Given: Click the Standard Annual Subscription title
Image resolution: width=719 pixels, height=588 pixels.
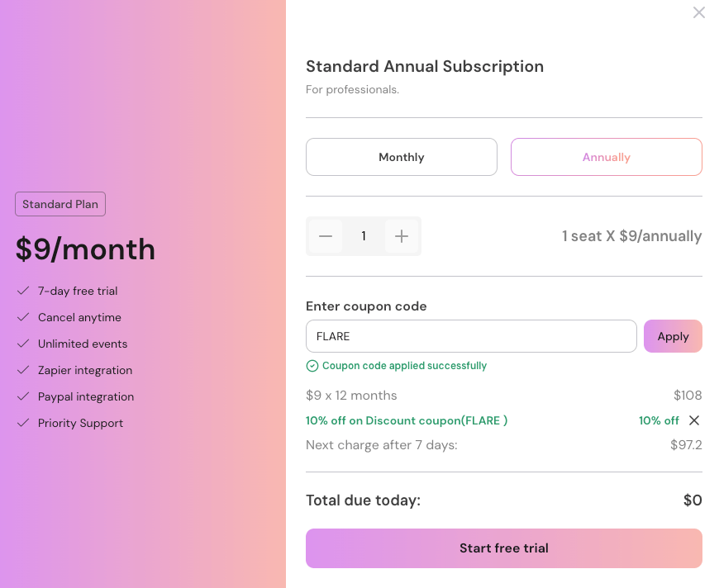Looking at the screenshot, I should [424, 66].
